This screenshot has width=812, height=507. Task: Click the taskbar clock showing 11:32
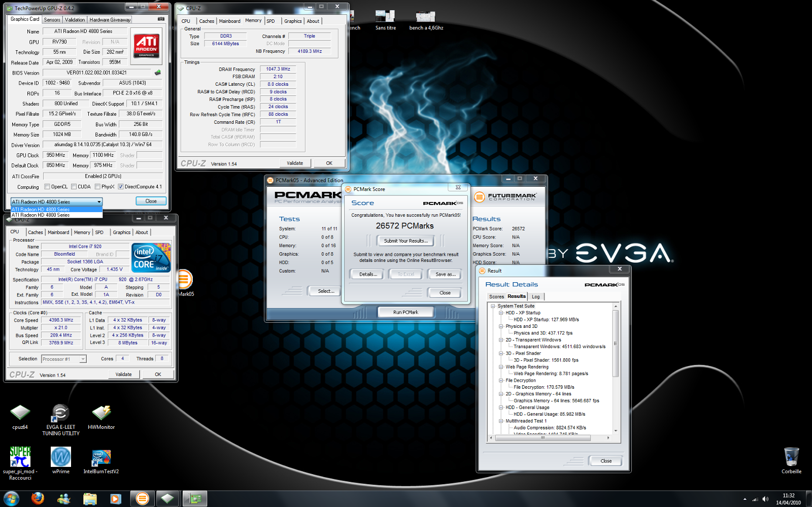pyautogui.click(x=788, y=499)
